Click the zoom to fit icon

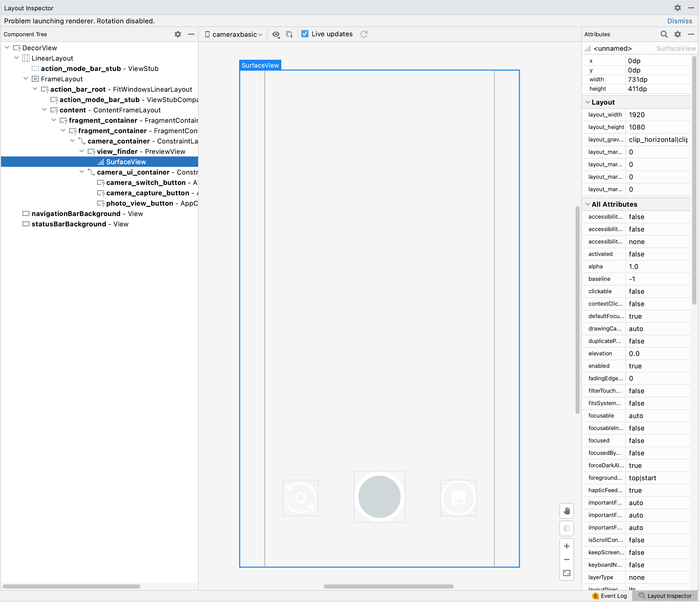pyautogui.click(x=566, y=573)
